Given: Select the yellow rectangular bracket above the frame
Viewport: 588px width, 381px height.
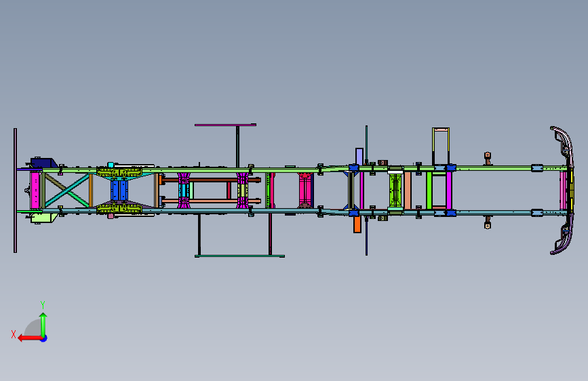Looking at the screenshot, I should pos(441,146).
